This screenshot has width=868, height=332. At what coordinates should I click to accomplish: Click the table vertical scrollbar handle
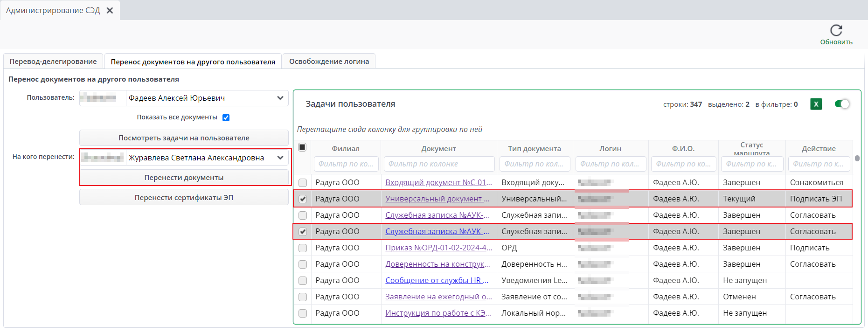(x=857, y=159)
